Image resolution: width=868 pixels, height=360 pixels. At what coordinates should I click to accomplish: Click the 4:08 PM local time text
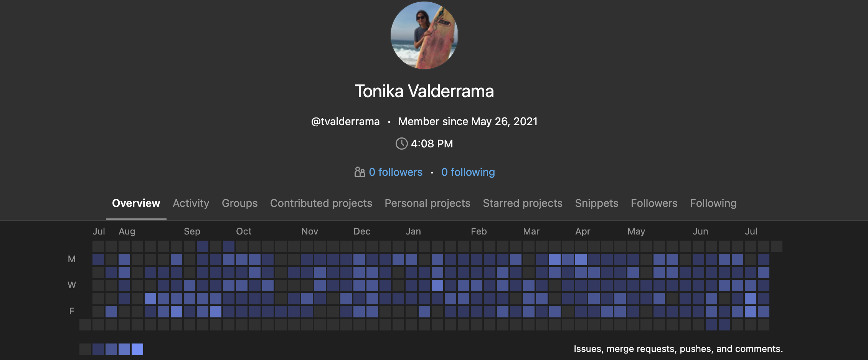click(432, 144)
